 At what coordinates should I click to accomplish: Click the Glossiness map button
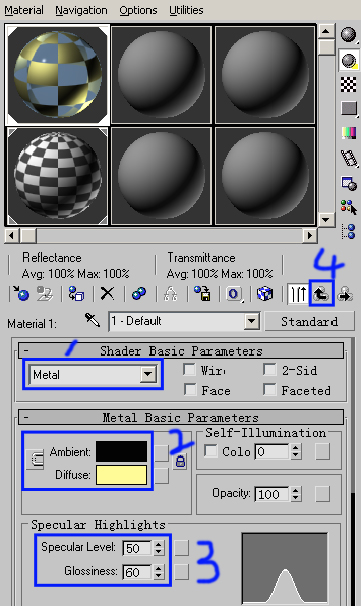pos(181,572)
